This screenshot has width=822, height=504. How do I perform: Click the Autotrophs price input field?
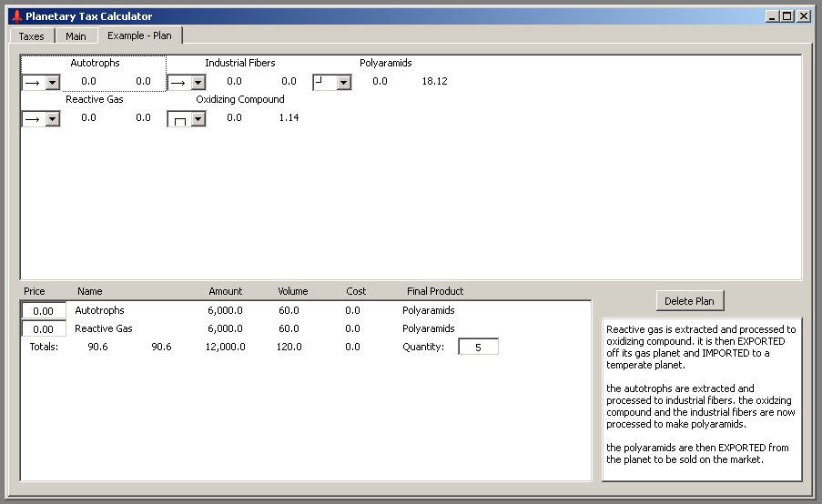[x=44, y=310]
